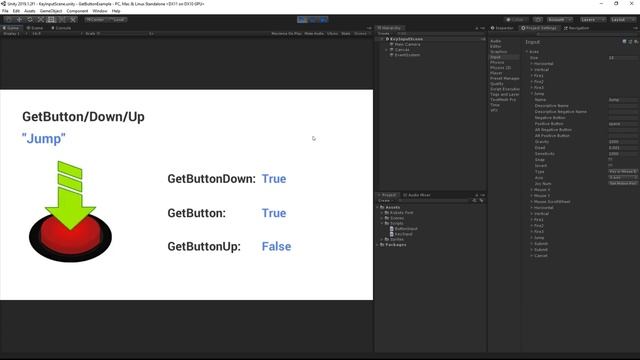Select the custom editor tools icon
The image size is (640, 360).
[x=73, y=20]
